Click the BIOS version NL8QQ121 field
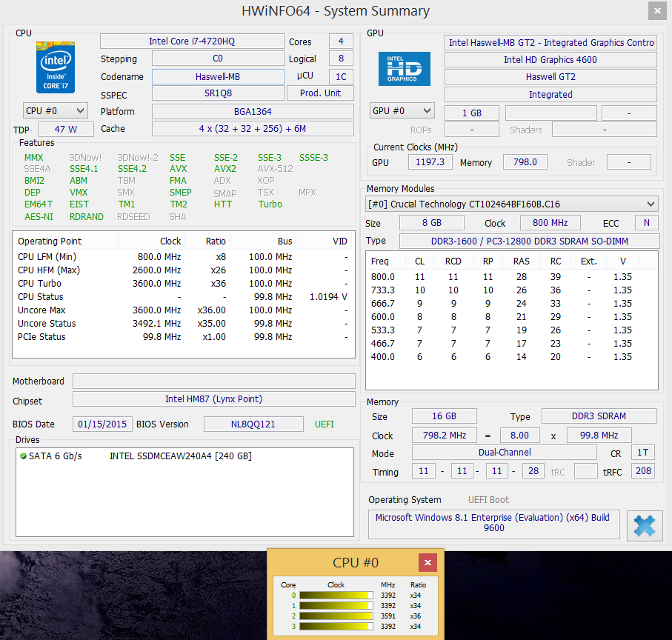672x640 pixels. click(x=253, y=424)
